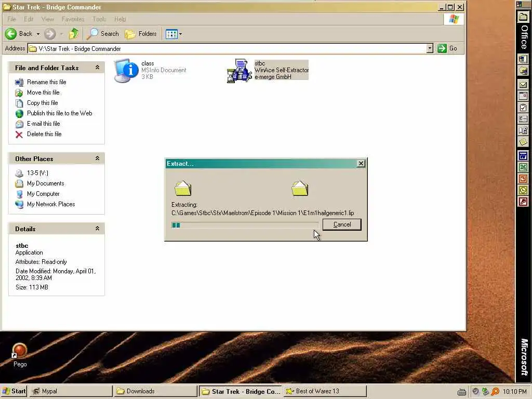This screenshot has height=399, width=532.
Task: Open the Edit menu
Action: 29,19
